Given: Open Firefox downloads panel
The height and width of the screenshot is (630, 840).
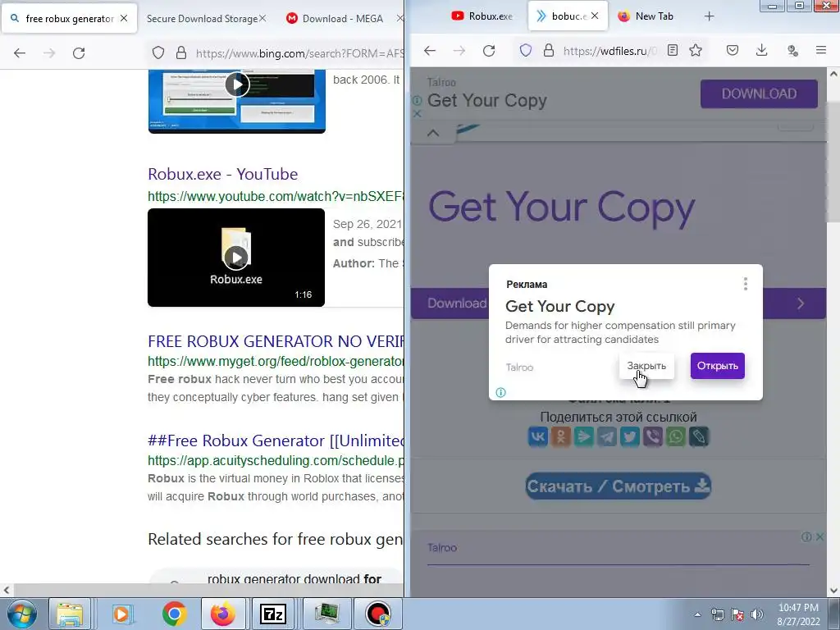Looking at the screenshot, I should 762,50.
